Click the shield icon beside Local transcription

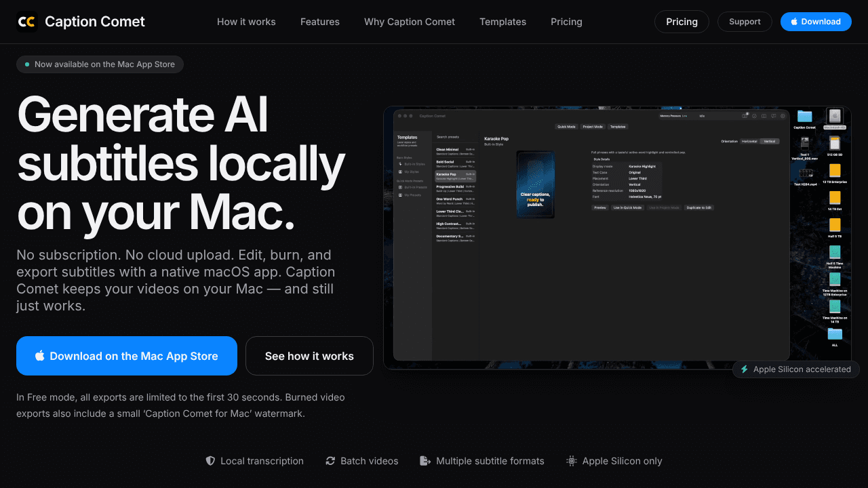click(210, 461)
